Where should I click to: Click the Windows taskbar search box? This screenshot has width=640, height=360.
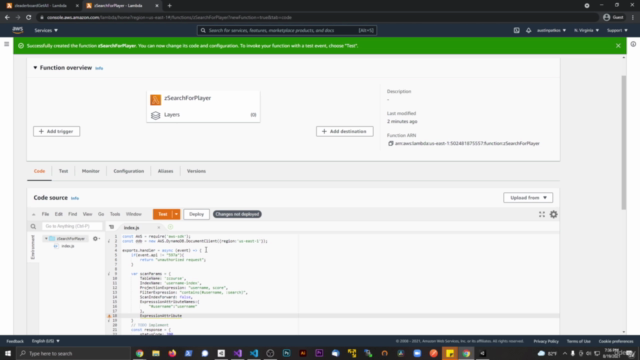[x=73, y=353]
